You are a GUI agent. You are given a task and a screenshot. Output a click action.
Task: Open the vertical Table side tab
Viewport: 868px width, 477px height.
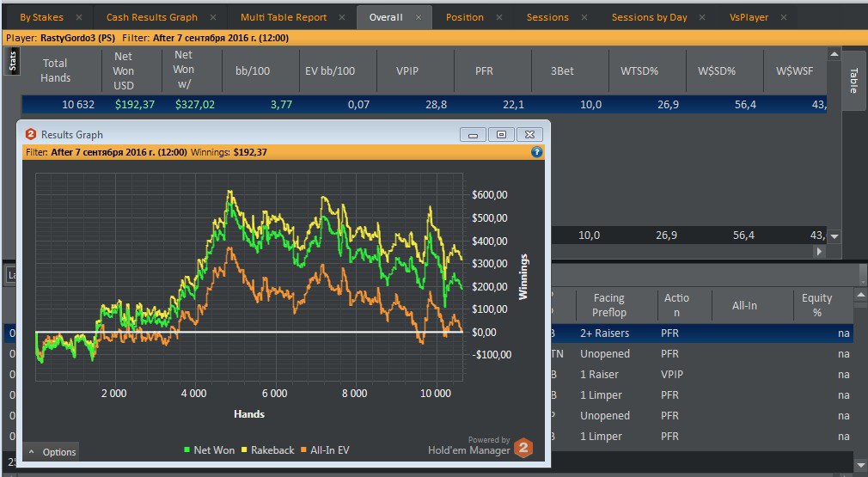[853, 81]
